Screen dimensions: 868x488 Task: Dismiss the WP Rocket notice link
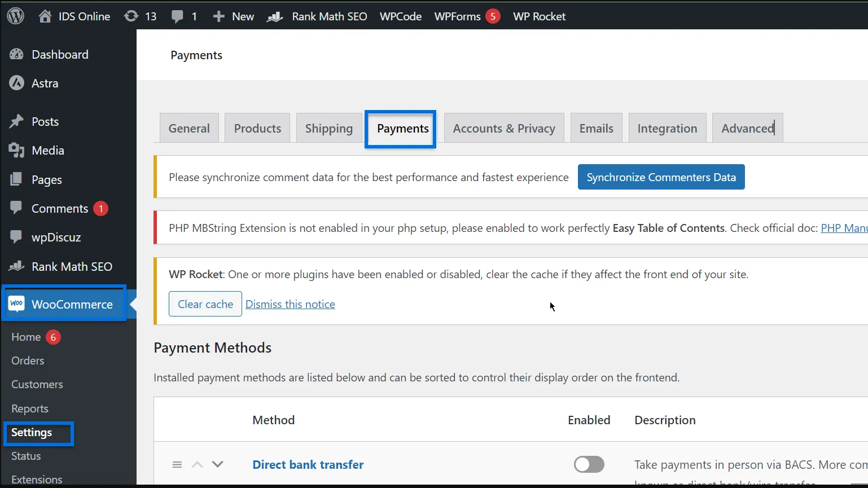pyautogui.click(x=290, y=304)
